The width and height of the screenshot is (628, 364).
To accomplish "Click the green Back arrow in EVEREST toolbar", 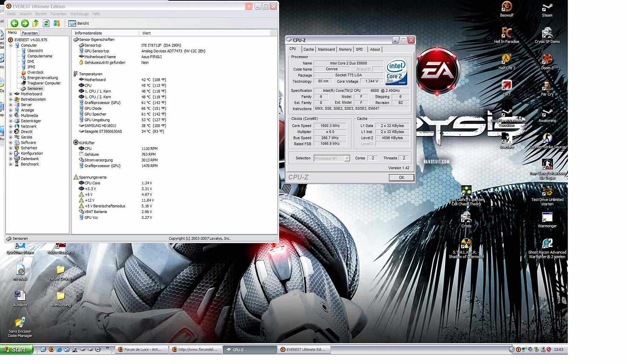I will click(15, 24).
